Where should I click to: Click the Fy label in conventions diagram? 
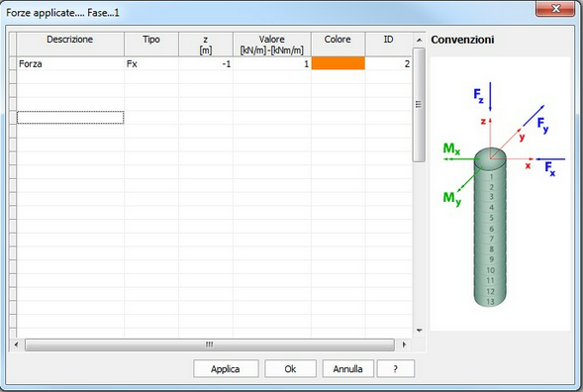(542, 125)
